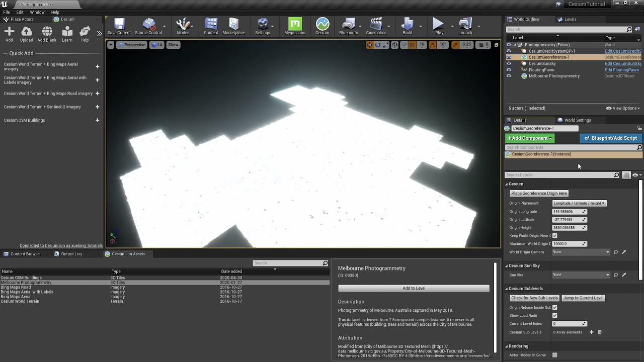Click the Cesium panel Upload icon

click(x=27, y=35)
